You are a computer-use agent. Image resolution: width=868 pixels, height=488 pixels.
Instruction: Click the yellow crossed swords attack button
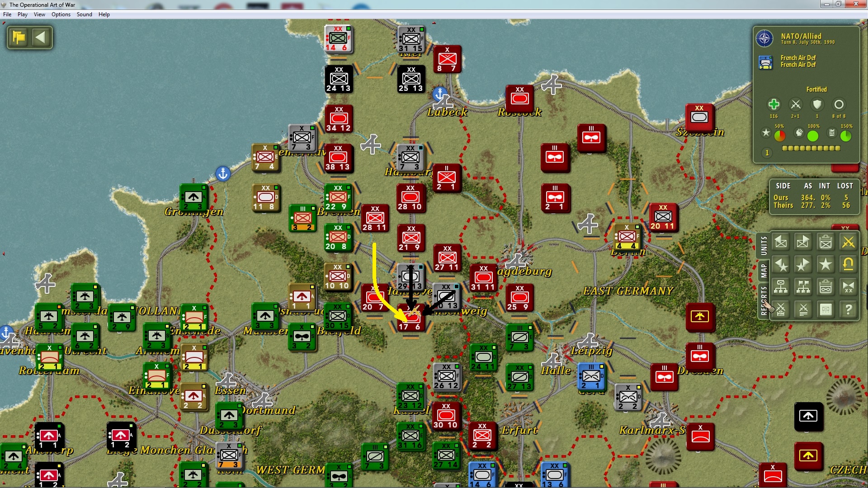click(x=849, y=242)
